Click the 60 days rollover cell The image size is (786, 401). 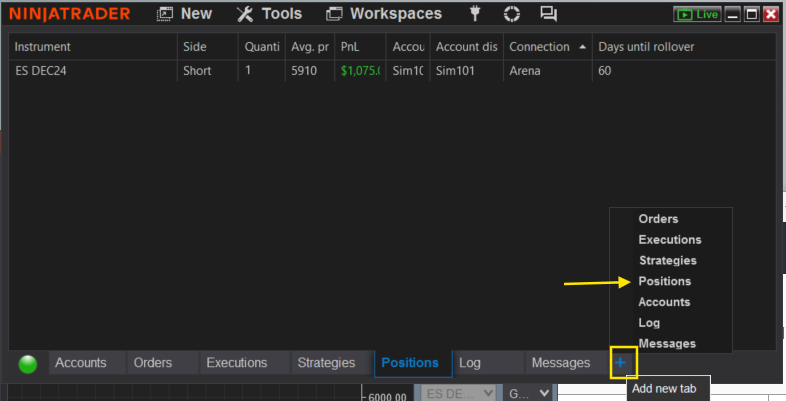click(x=684, y=71)
